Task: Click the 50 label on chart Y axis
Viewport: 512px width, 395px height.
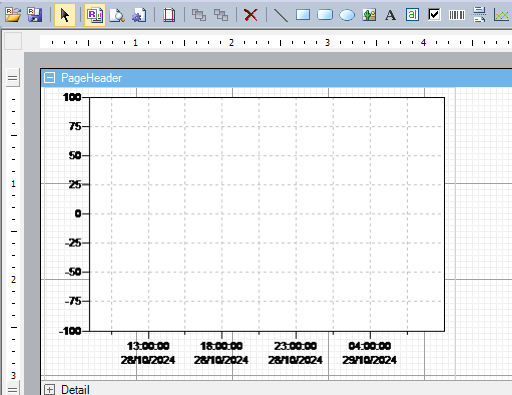Action: pos(75,155)
